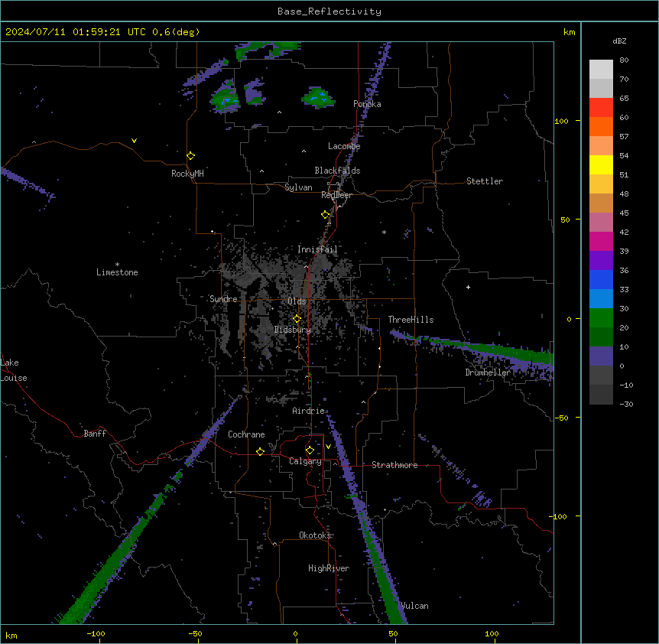Click the Didsbury town label
Viewport: 659px width, 644px height.
[293, 330]
